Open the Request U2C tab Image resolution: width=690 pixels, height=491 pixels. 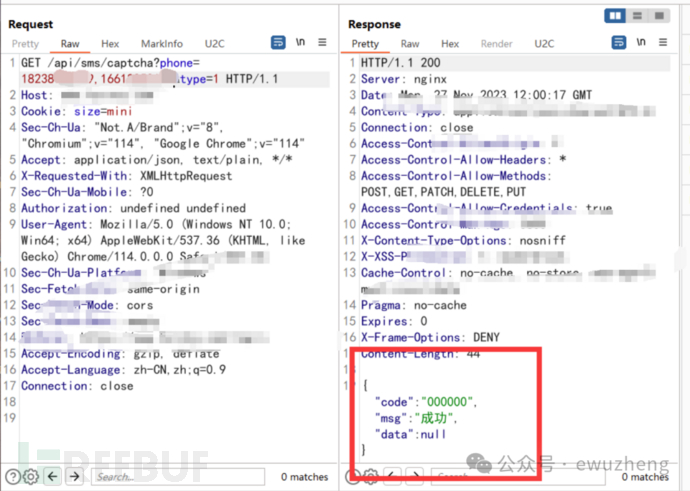pyautogui.click(x=214, y=44)
